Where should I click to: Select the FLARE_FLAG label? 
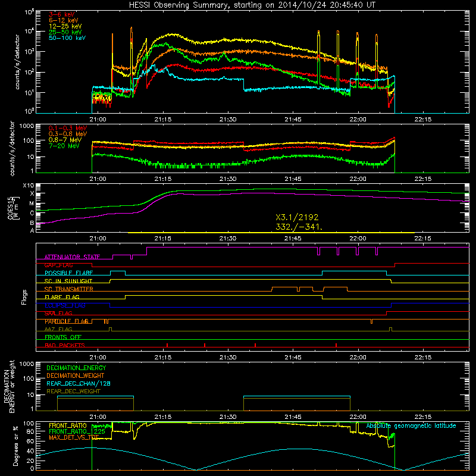(62, 297)
